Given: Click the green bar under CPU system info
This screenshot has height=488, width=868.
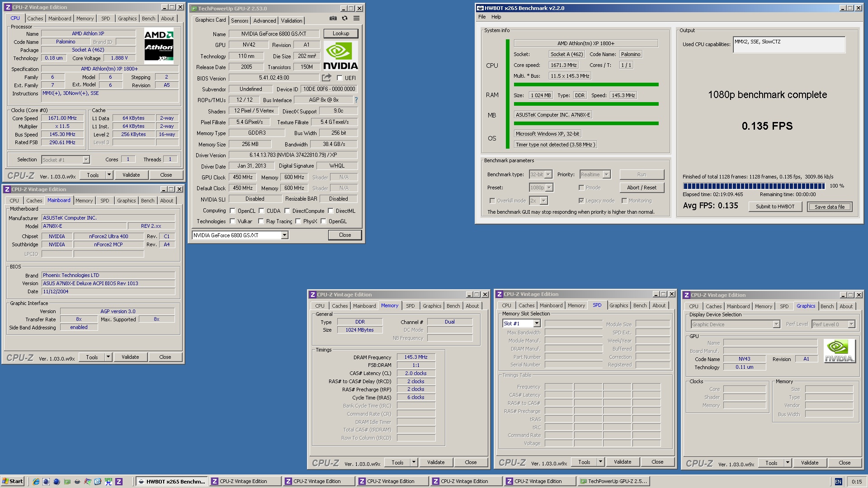Looking at the screenshot, I should coord(586,84).
